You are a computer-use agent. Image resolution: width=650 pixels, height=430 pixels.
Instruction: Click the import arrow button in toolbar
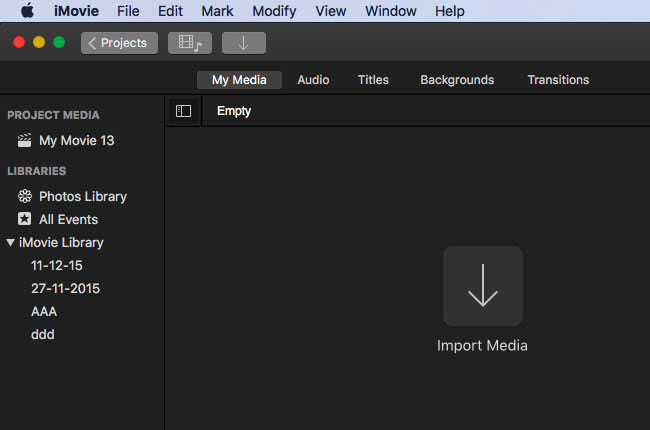click(x=243, y=43)
